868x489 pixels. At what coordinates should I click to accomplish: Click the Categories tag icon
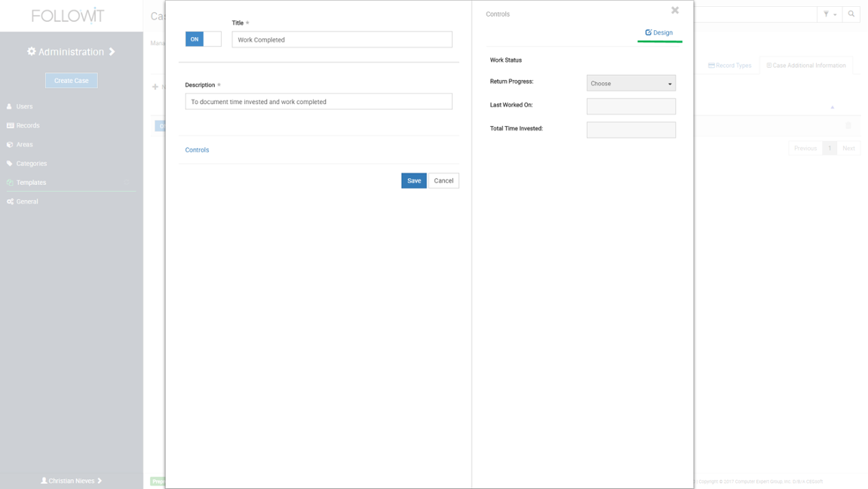point(9,163)
